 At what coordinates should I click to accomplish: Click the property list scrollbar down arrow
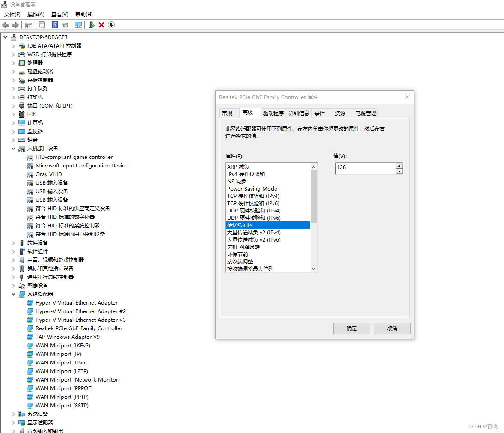(314, 269)
